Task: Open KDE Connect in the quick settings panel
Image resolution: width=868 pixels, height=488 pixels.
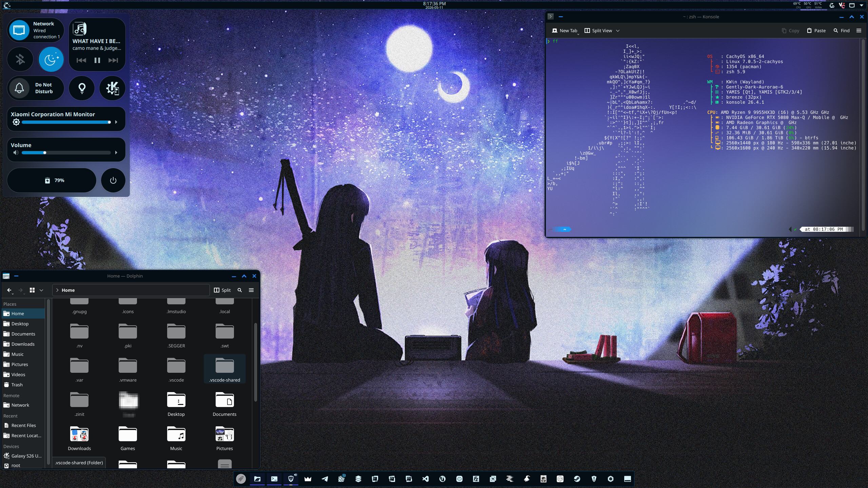Action: pyautogui.click(x=112, y=88)
